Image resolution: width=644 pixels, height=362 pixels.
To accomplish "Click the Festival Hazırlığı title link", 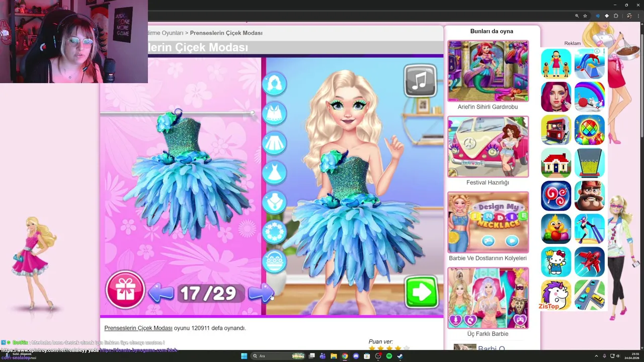I will pos(488,183).
